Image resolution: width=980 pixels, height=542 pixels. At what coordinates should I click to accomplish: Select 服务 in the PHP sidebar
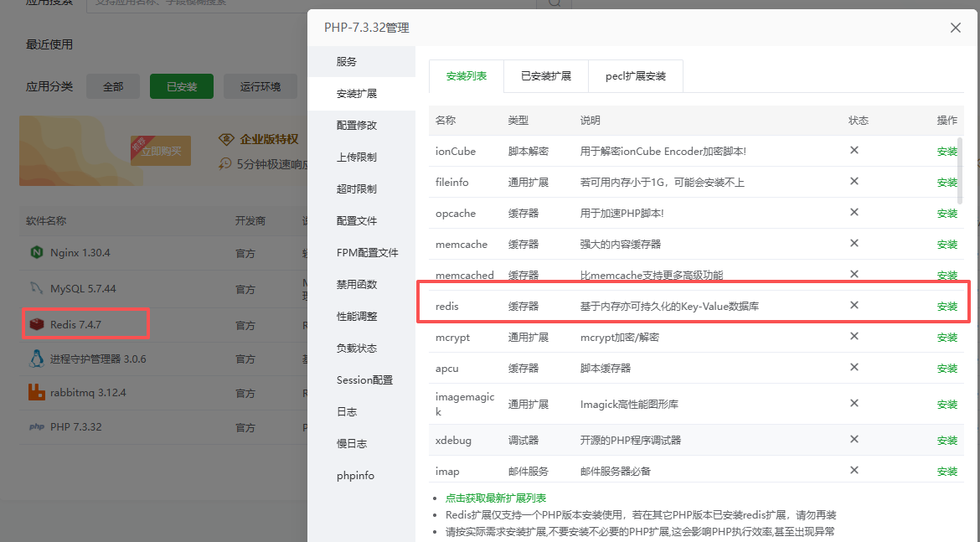tap(361, 61)
